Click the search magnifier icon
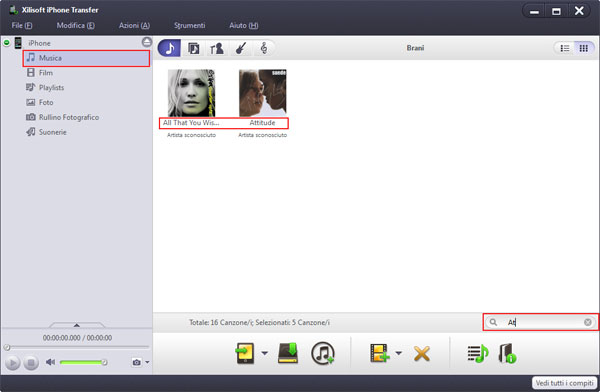 tap(493, 322)
